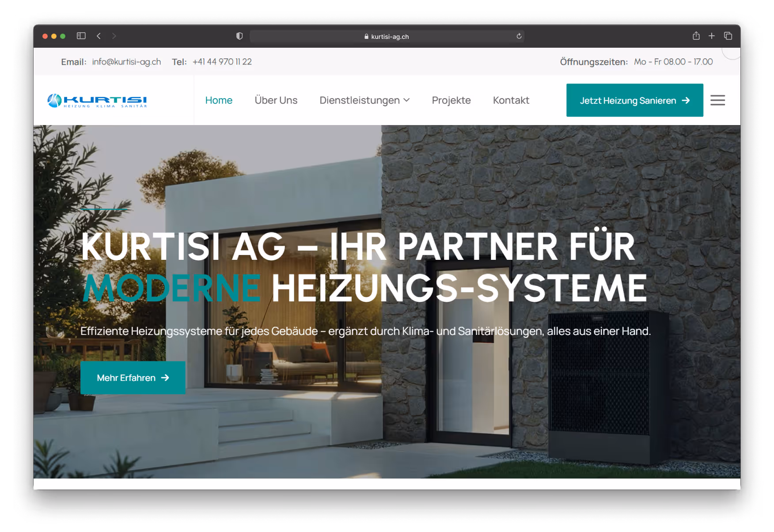Screen dimensions: 774x532
Task: Click the yellow minimize window button
Action: click(54, 36)
